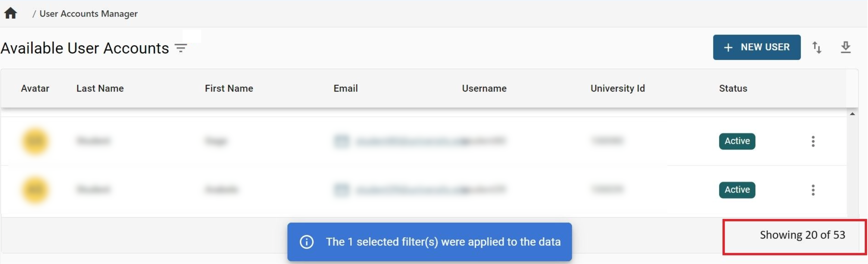Sort by First Name column header

coord(229,88)
